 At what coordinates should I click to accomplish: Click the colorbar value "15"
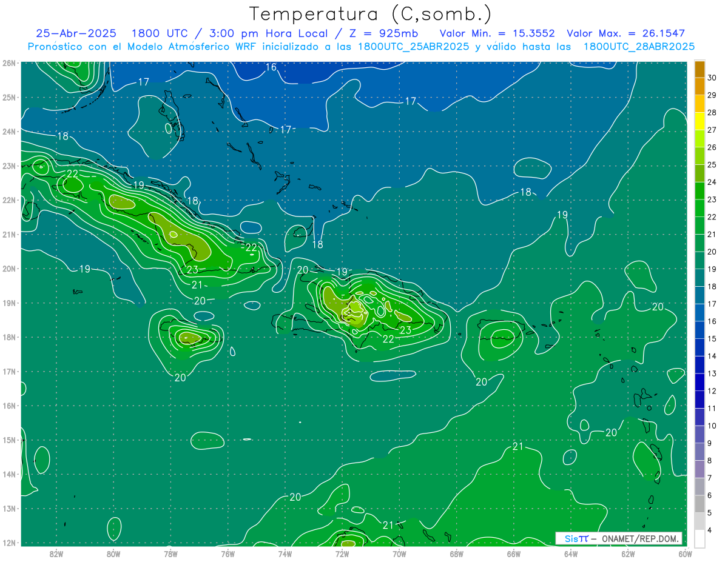(712, 338)
